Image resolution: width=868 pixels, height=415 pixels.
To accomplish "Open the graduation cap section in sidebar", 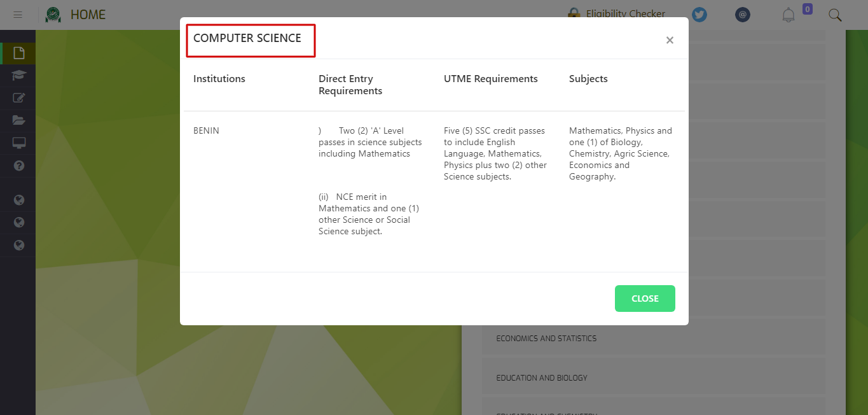I will tap(18, 75).
